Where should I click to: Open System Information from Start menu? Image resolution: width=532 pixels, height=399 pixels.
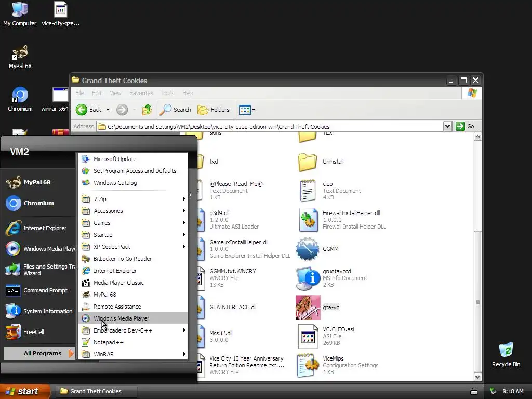(39, 312)
